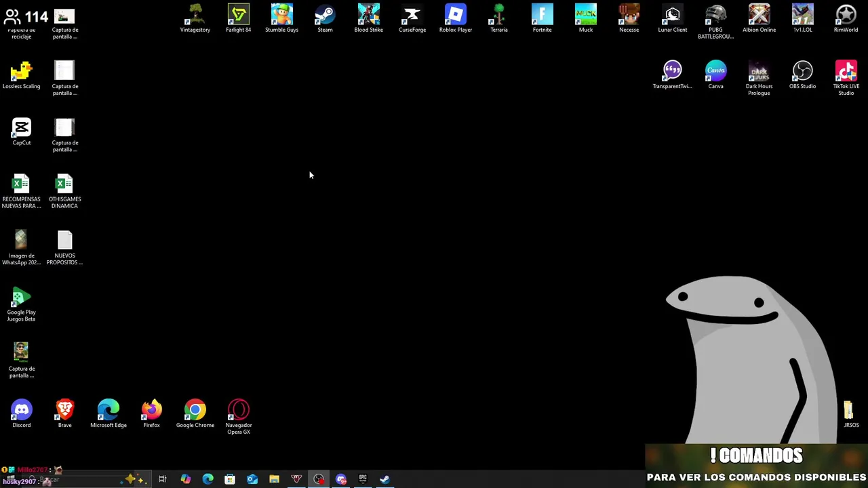
Task: Open the Albion Online shortcut
Action: (x=759, y=18)
